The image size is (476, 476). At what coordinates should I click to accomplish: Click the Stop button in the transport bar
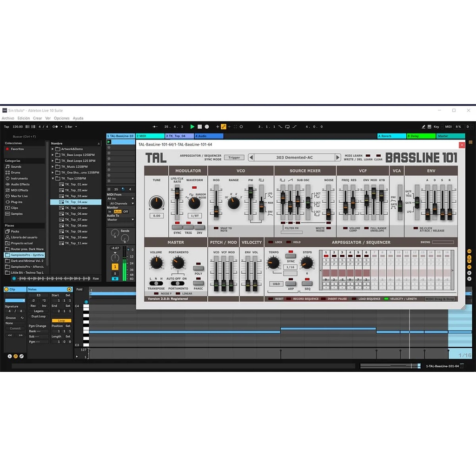[x=200, y=126]
